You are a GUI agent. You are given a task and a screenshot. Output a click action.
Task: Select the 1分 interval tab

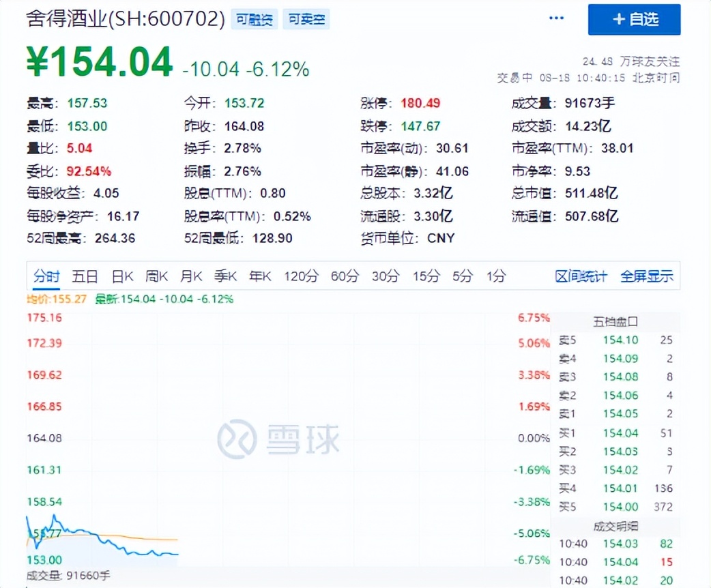coord(496,276)
